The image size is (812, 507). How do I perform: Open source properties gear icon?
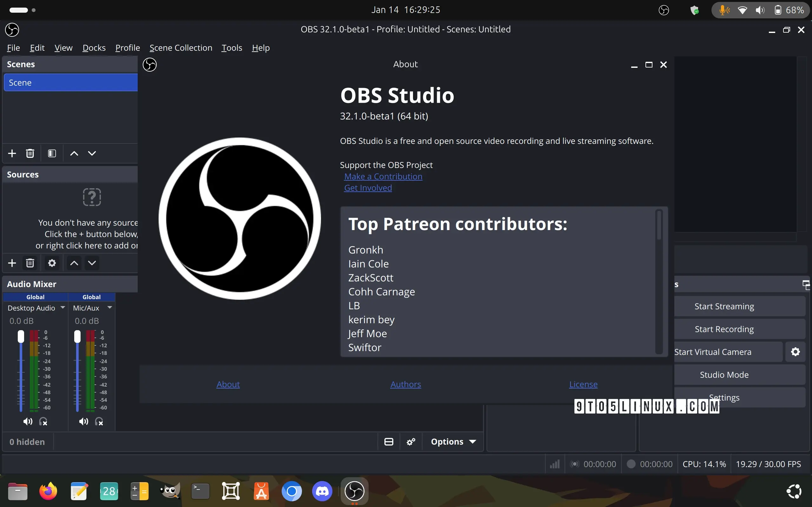(52, 263)
